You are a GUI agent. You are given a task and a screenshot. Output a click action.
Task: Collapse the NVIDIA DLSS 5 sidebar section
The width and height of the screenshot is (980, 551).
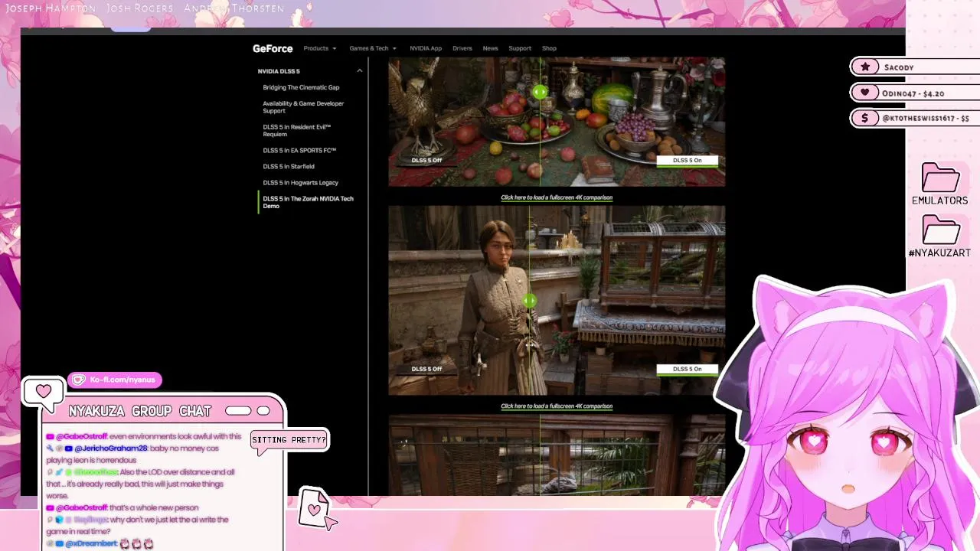pyautogui.click(x=359, y=71)
